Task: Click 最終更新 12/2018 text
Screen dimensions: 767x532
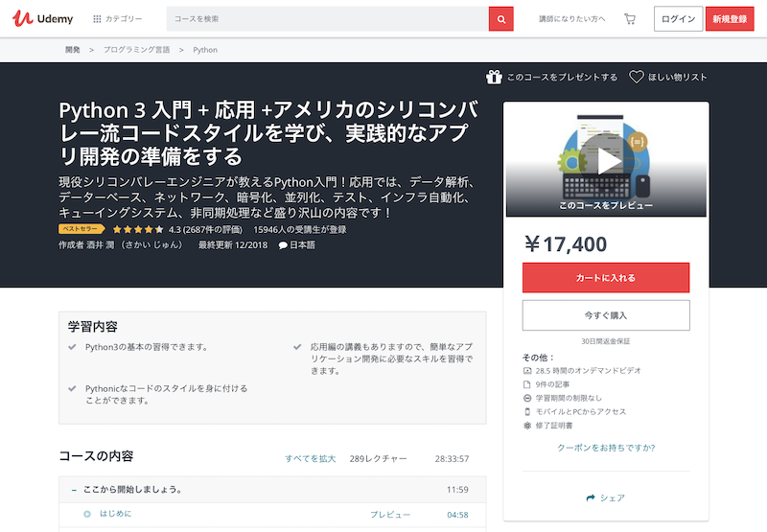Action: pos(233,244)
